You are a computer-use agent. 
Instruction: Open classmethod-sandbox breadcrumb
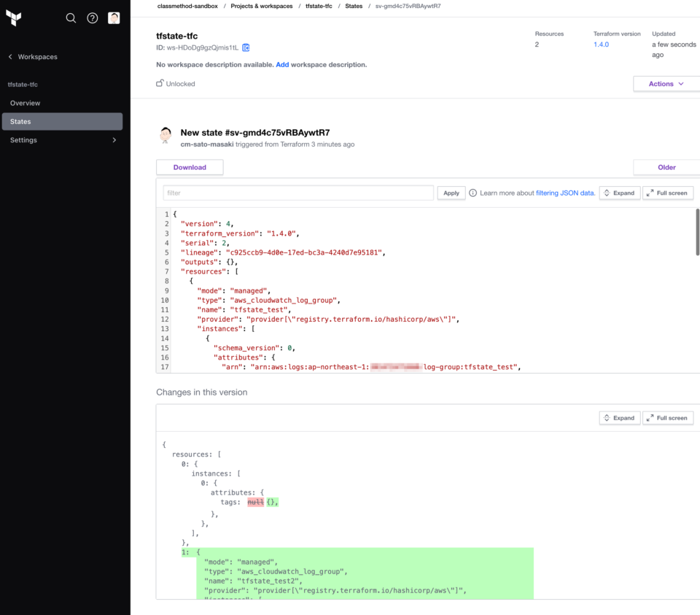click(x=187, y=6)
